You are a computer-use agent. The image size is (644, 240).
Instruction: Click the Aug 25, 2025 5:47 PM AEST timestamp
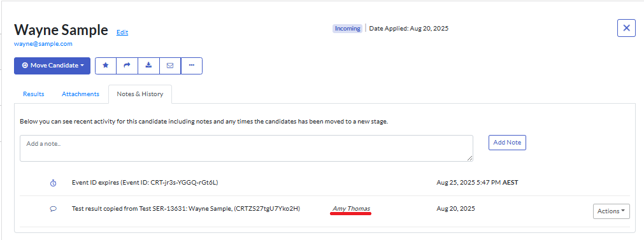(477, 183)
